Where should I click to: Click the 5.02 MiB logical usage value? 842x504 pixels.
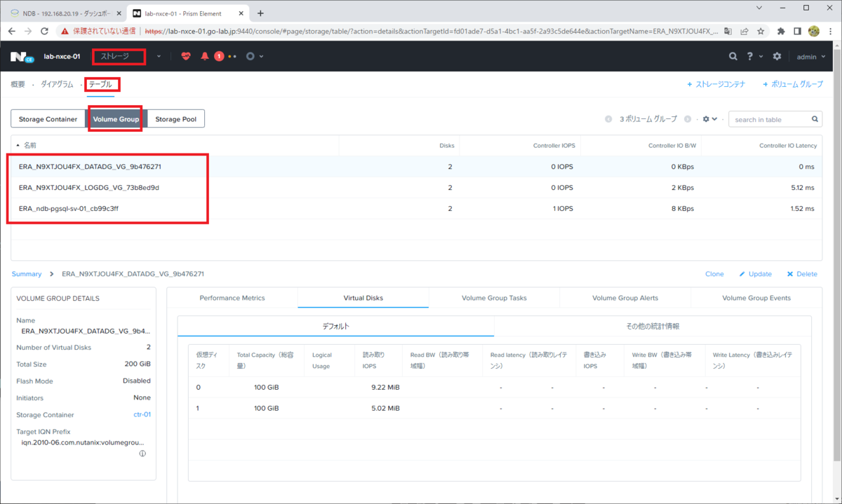(x=385, y=408)
